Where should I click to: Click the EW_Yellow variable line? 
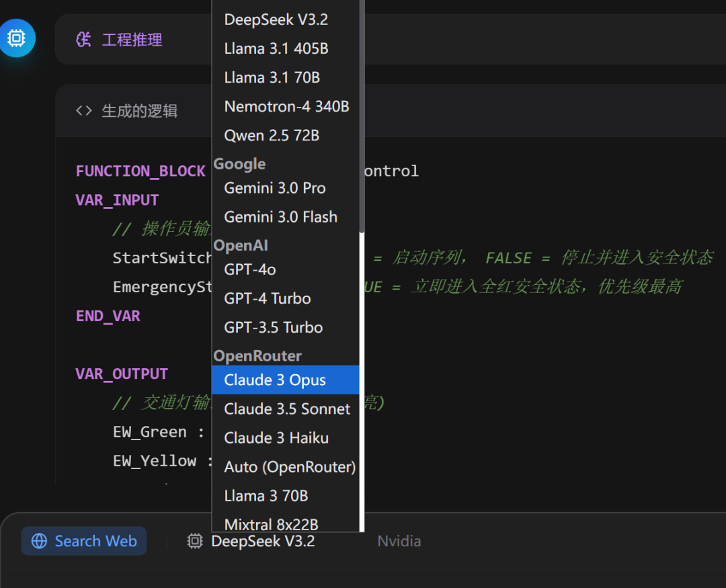click(x=163, y=461)
